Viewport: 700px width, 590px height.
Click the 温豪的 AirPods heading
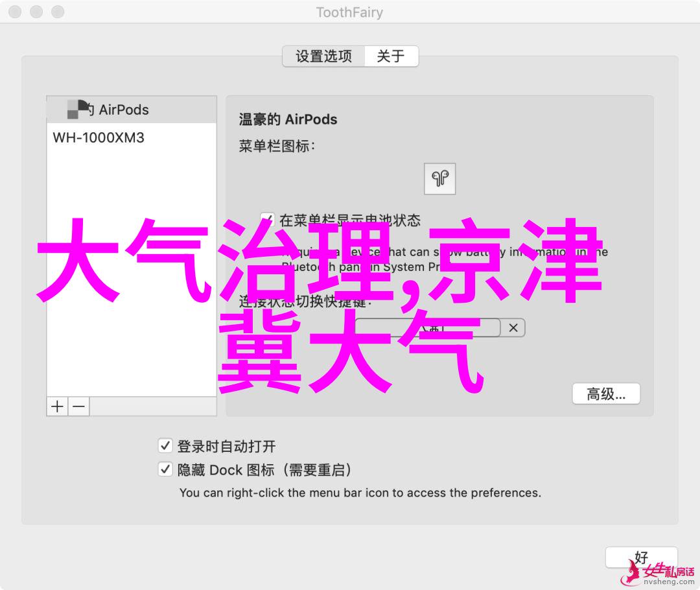coord(288,119)
